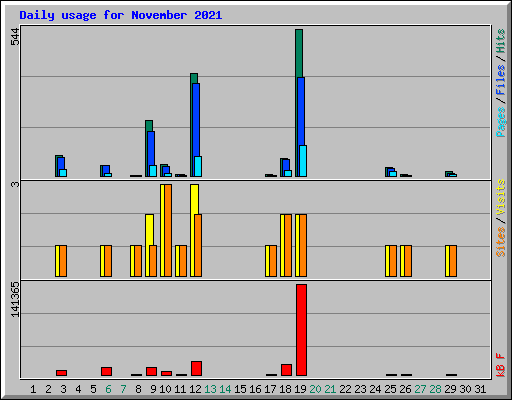The height and width of the screenshot is (400, 512).
Task: Click green weekend day label 7
Action: (x=123, y=389)
